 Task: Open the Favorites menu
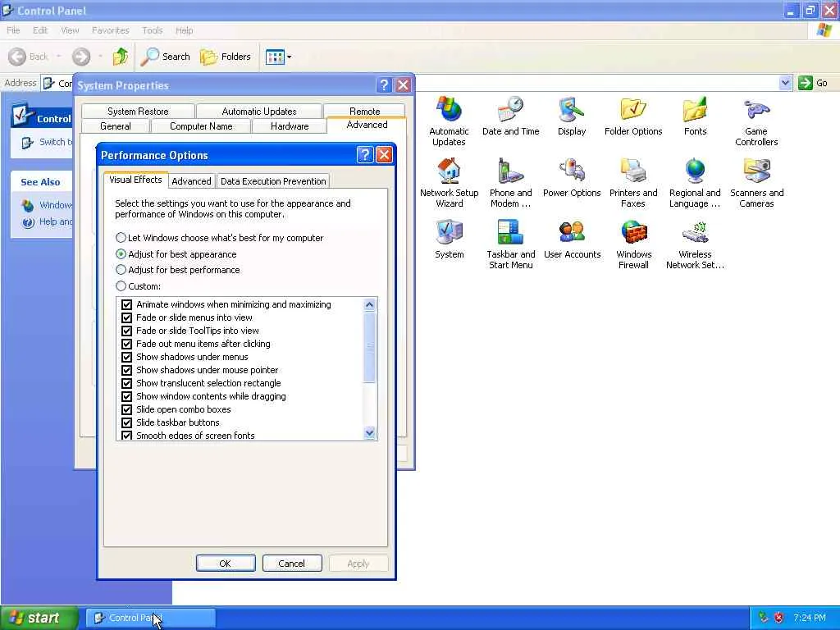[111, 30]
